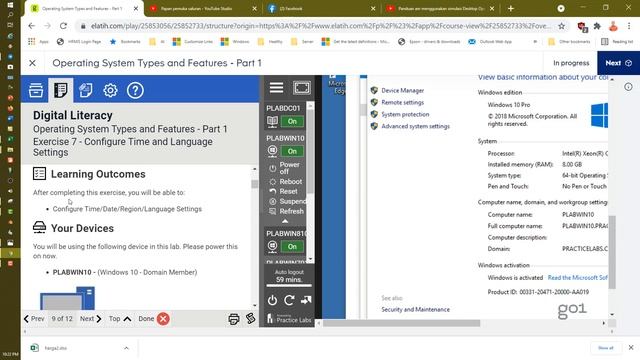This screenshot has height=360, width=640.
Task: Go to previous lab page
Action: tap(34, 319)
